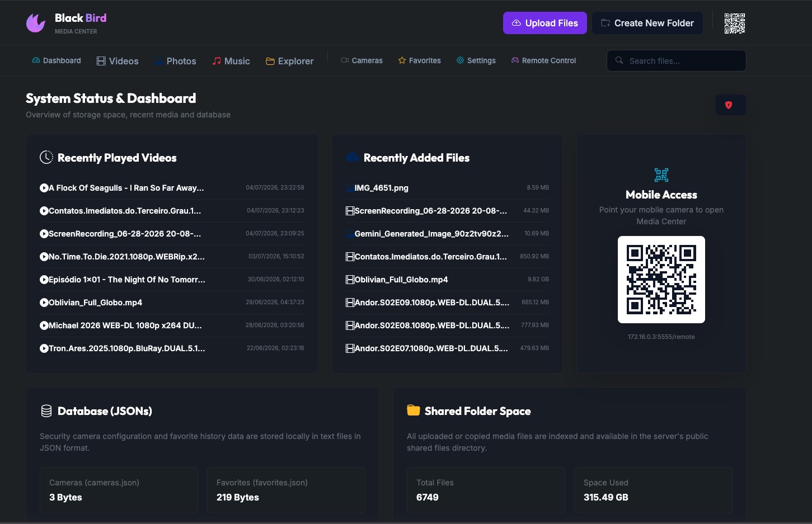This screenshot has height=524, width=812.
Task: Click the Black Bird flame logo
Action: [36, 23]
